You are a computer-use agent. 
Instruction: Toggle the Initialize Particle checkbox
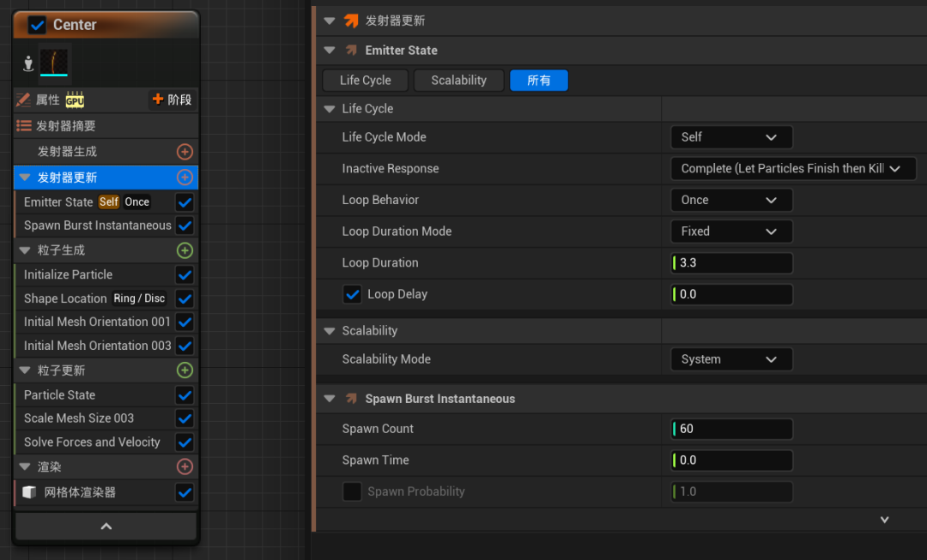(x=185, y=274)
